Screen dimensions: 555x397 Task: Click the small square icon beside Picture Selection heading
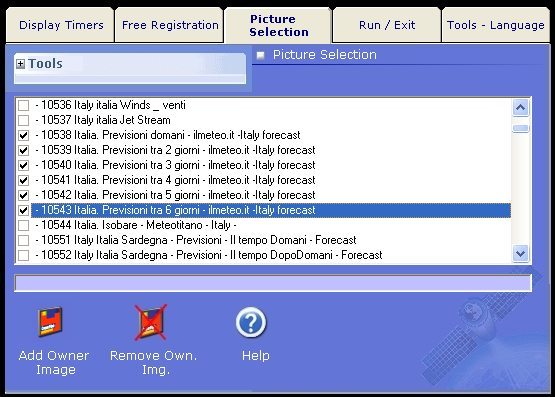pos(261,55)
